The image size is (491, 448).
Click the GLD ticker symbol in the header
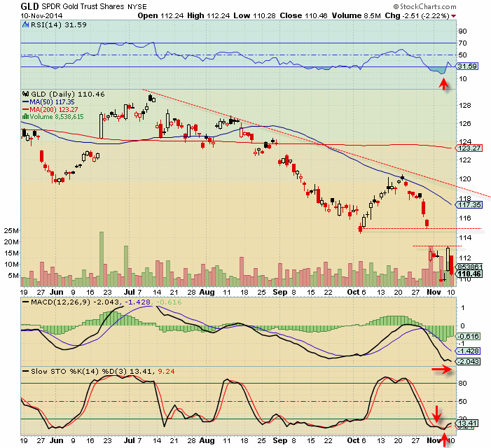29,6
